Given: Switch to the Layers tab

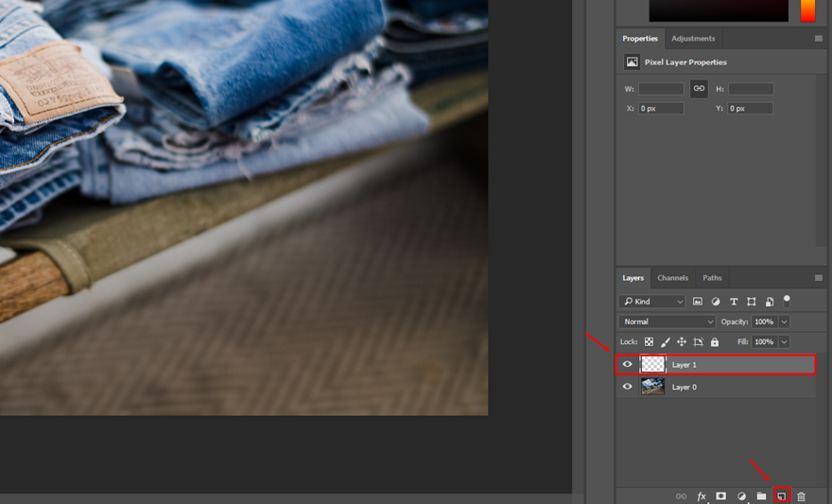Looking at the screenshot, I should [633, 278].
